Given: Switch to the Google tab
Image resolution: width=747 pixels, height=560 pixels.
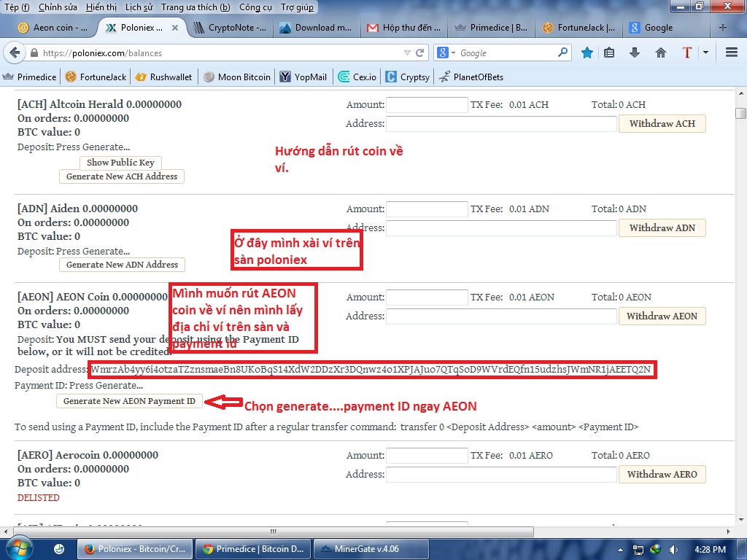Looking at the screenshot, I should click(666, 28).
